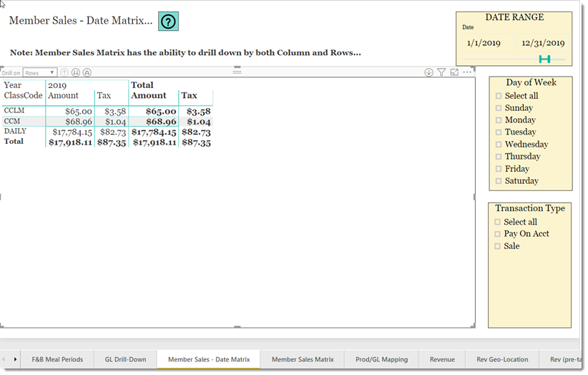Viewport: 588px width, 375px height.
Task: Switch to the Rev Geo-Location tab
Action: coord(502,359)
